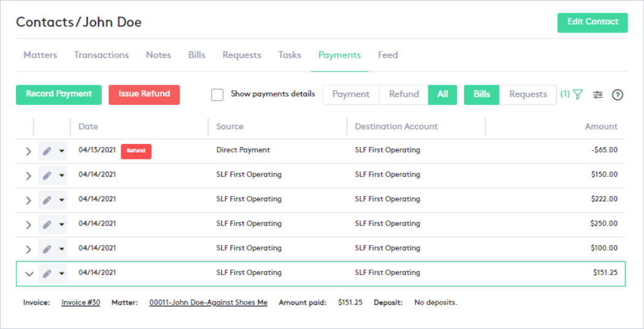This screenshot has height=329, width=644.
Task: Click the Record Payment button
Action: click(x=59, y=94)
